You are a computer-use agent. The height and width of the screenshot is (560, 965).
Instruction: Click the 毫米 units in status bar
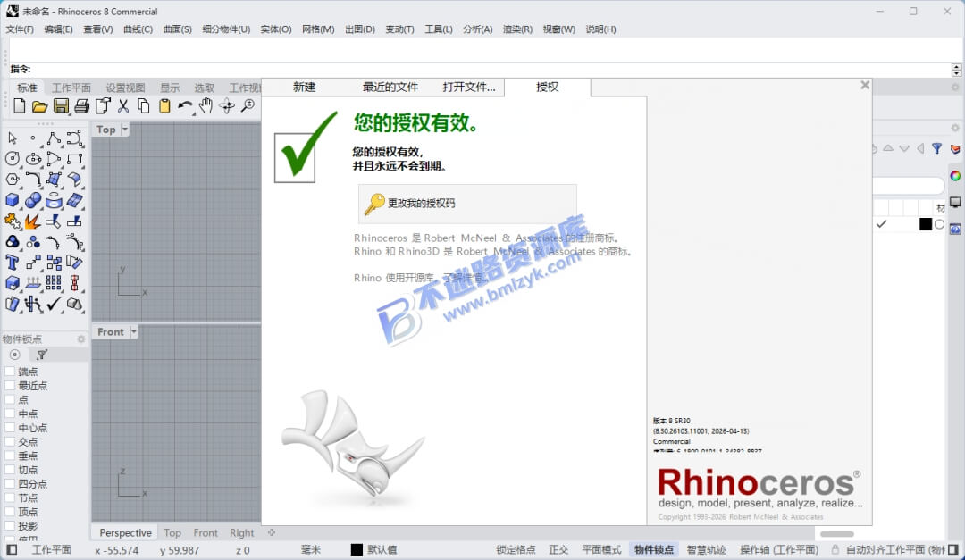coord(311,549)
